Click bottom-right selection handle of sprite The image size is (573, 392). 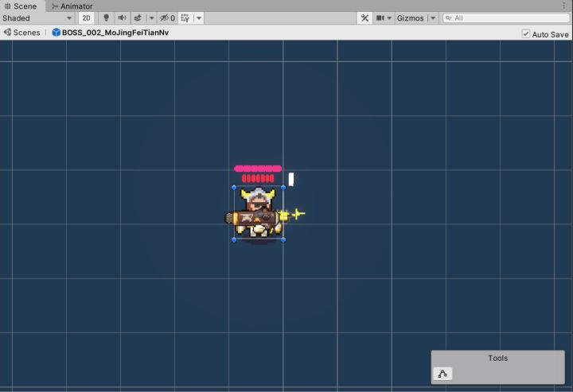coord(283,240)
